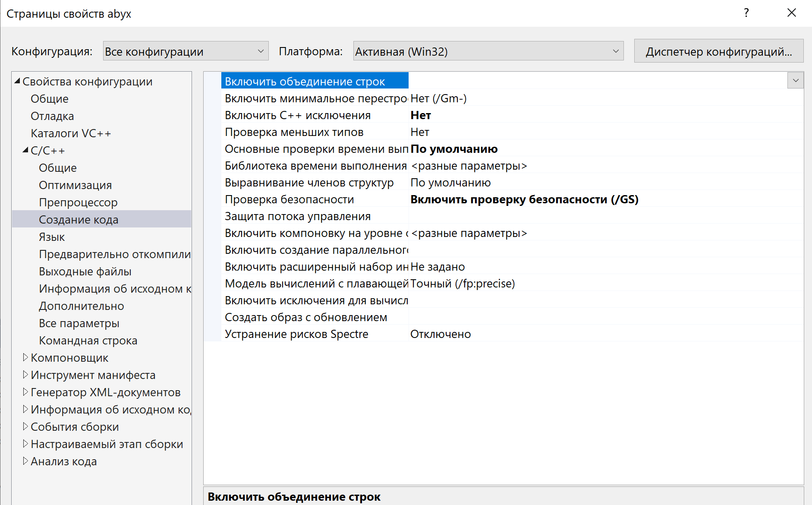The image size is (812, 505).
Task: Open the Командная строка page
Action: pos(88,341)
